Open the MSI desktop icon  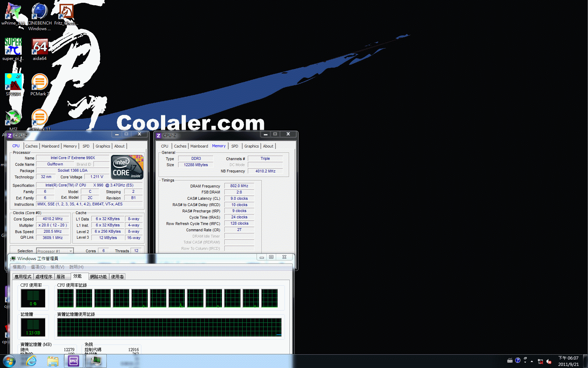(x=13, y=120)
